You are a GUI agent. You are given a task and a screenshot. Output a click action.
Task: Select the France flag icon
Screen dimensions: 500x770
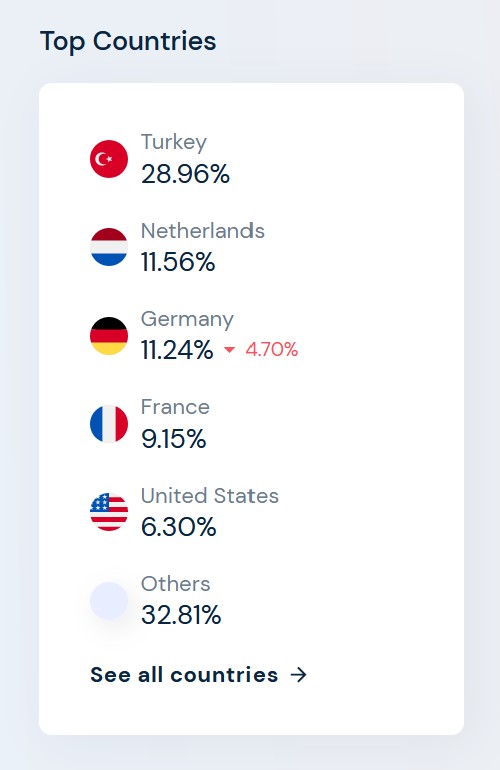coord(109,424)
